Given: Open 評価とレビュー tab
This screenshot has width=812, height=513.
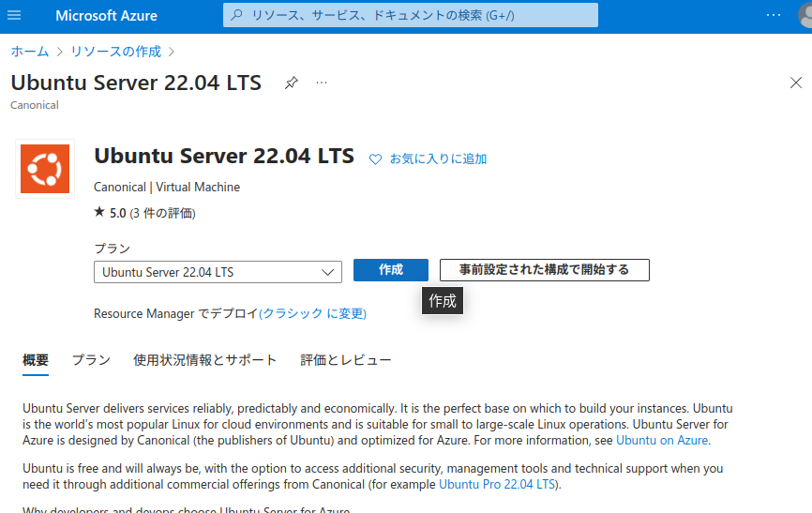Looking at the screenshot, I should tap(345, 360).
